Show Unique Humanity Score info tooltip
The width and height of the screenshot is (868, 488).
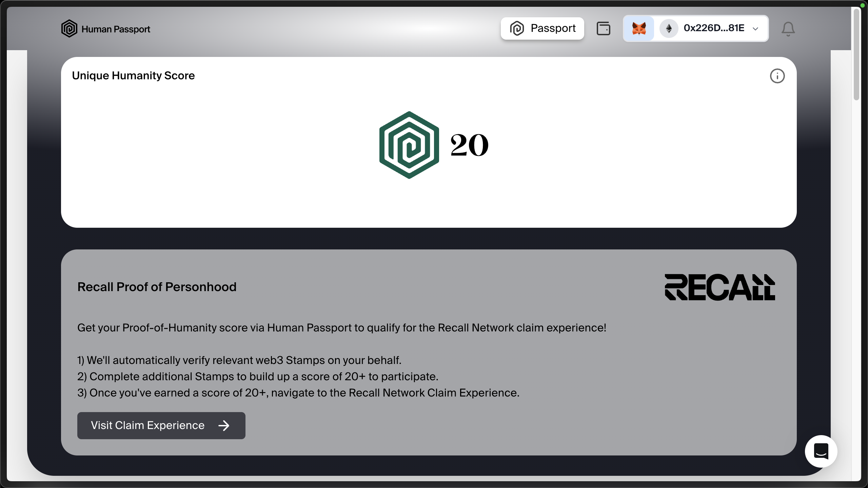(777, 76)
